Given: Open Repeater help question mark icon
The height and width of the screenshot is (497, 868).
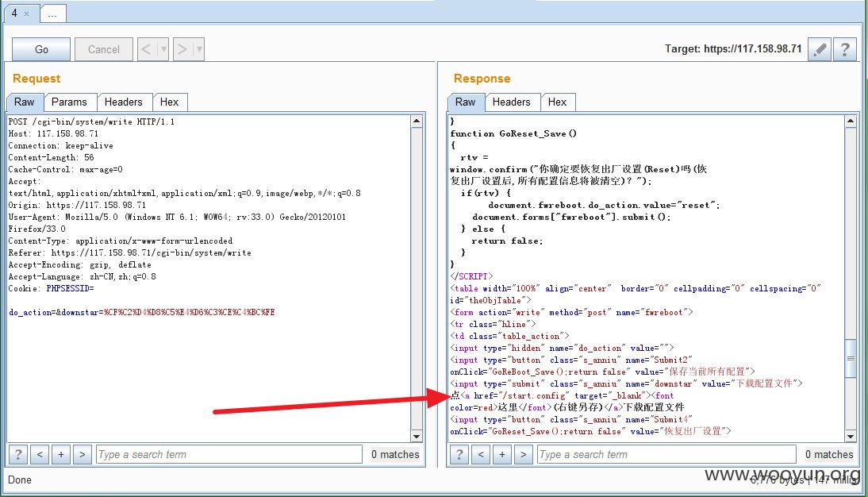Looking at the screenshot, I should (845, 49).
